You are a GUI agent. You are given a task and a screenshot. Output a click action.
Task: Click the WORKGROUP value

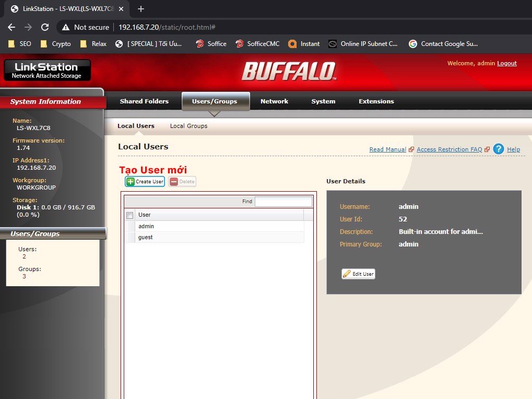tap(37, 187)
